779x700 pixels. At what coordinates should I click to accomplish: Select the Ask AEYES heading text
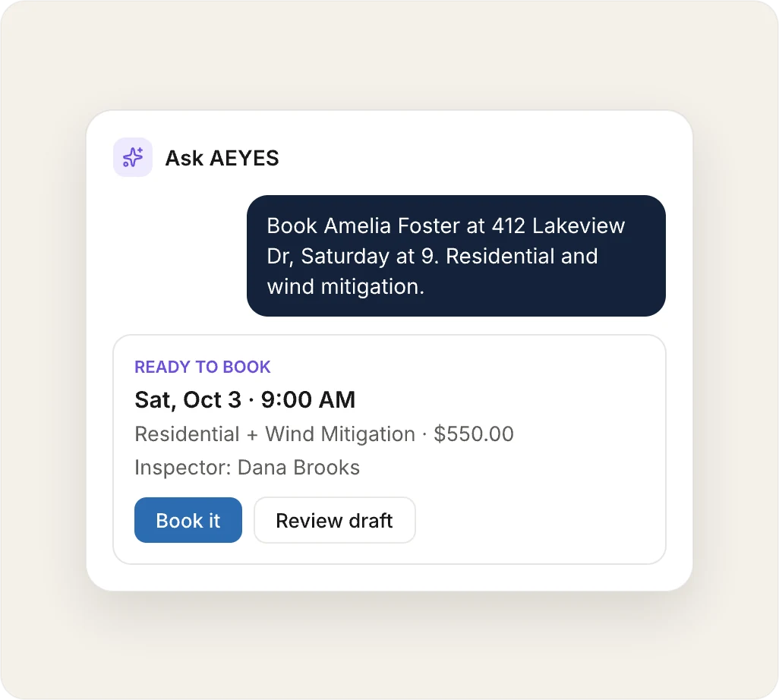[222, 158]
